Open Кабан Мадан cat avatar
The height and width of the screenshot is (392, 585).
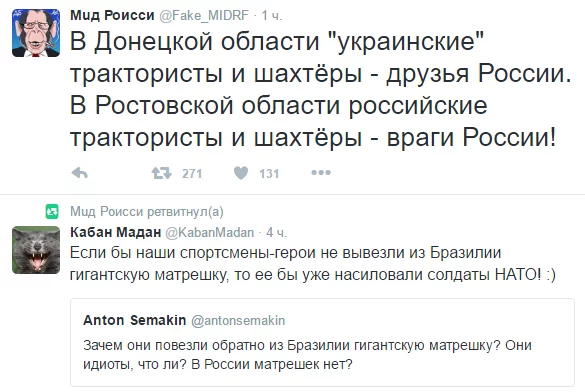(x=36, y=250)
